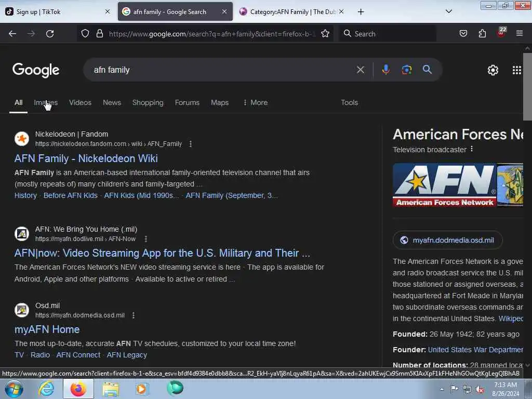Start voice search with microphone icon
Viewport: 532px width, 399px height.
point(385,70)
